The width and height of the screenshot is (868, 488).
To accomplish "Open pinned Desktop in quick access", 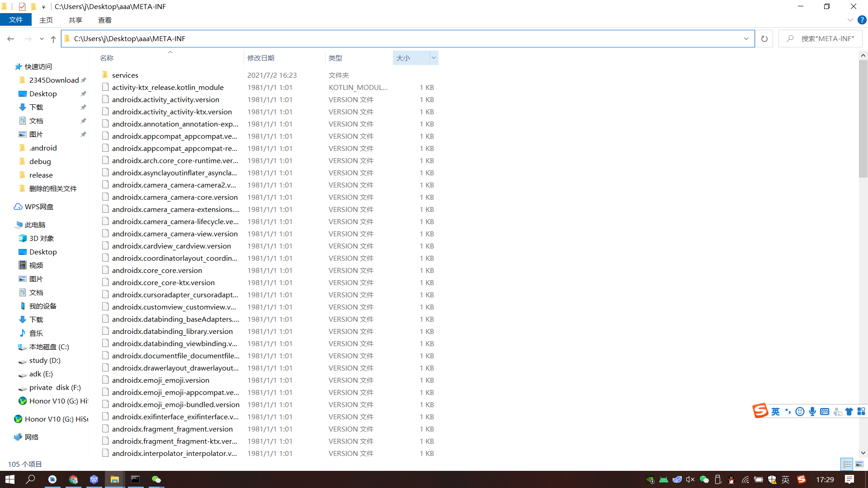I will click(43, 94).
